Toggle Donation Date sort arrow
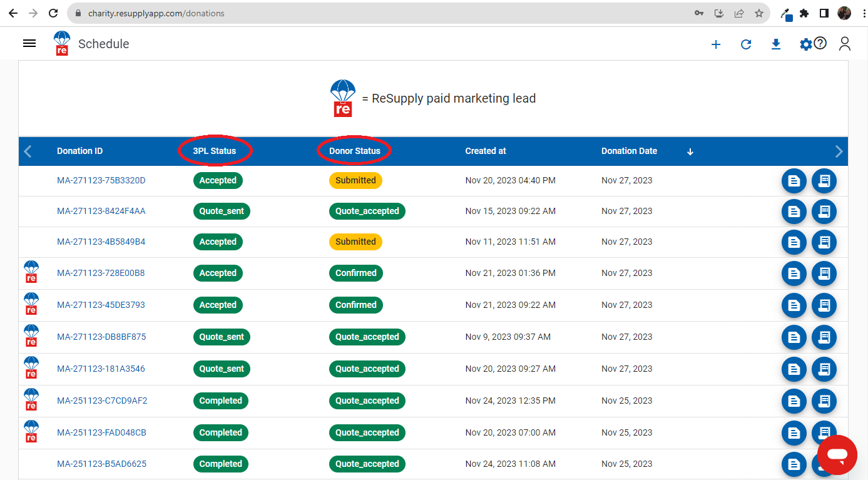868x480 pixels. coord(690,151)
